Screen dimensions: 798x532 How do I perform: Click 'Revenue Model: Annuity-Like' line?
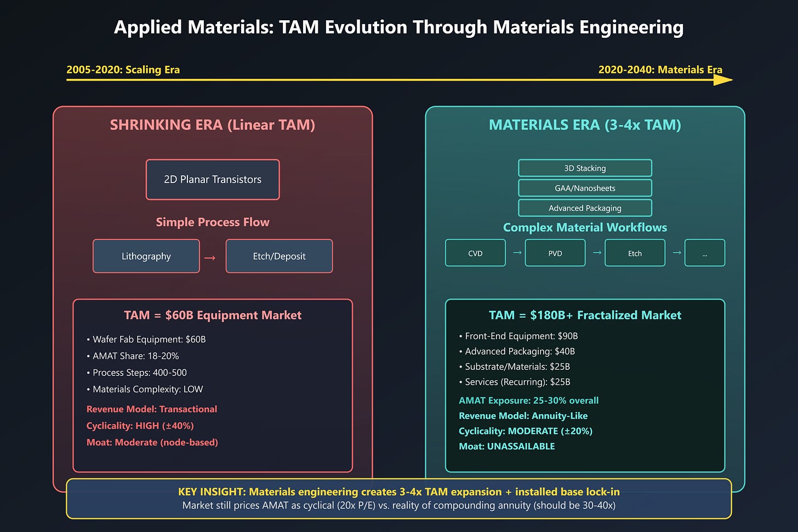[523, 416]
